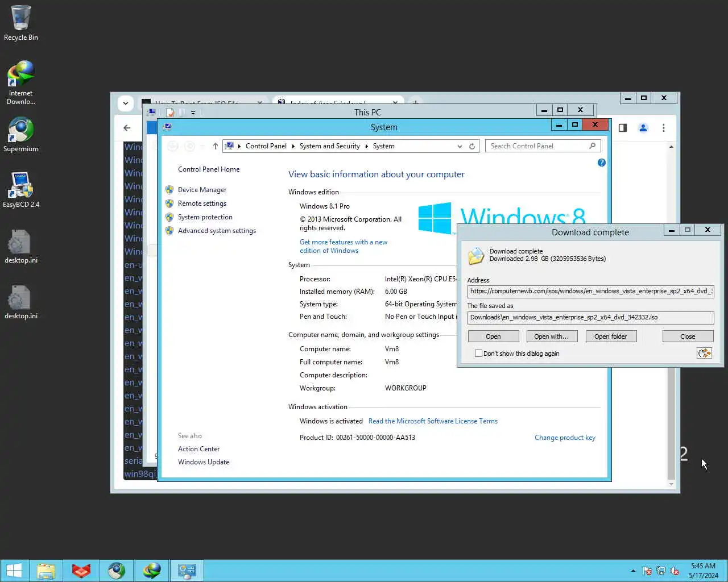Viewport: 728px width, 582px height.
Task: Open Internet Download Manager desktop icon
Action: point(21,82)
